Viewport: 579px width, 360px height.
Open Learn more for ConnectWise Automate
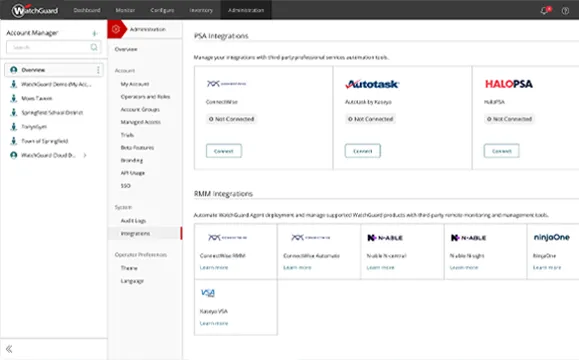pyautogui.click(x=297, y=267)
